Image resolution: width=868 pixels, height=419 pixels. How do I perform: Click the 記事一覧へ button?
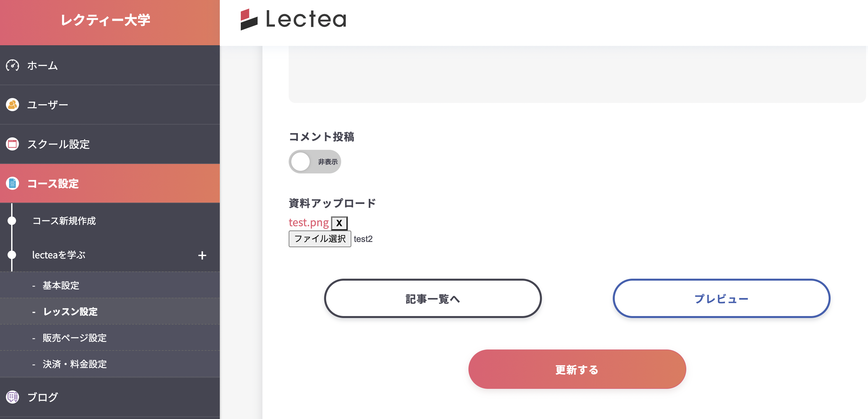pyautogui.click(x=433, y=298)
